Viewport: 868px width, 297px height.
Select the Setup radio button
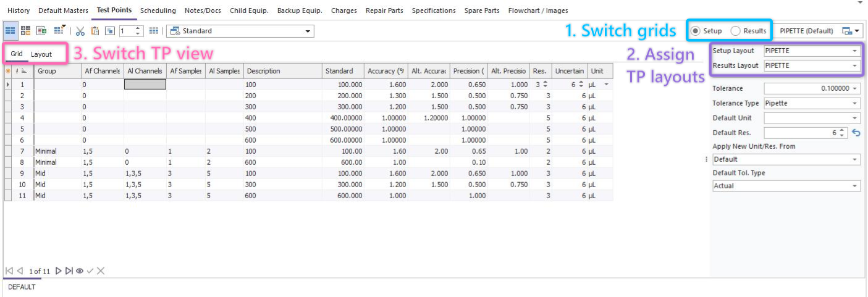[696, 31]
